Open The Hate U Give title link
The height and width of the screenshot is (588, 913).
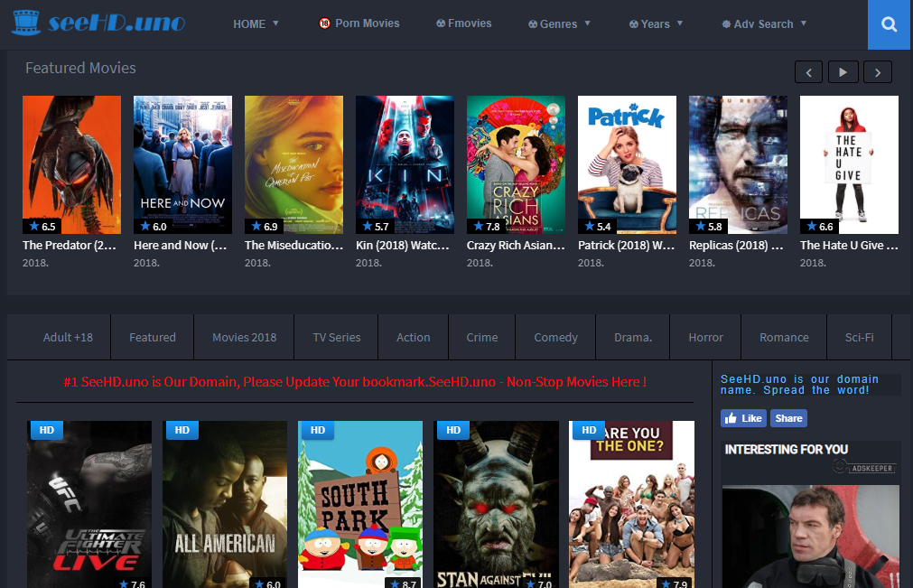(x=849, y=245)
